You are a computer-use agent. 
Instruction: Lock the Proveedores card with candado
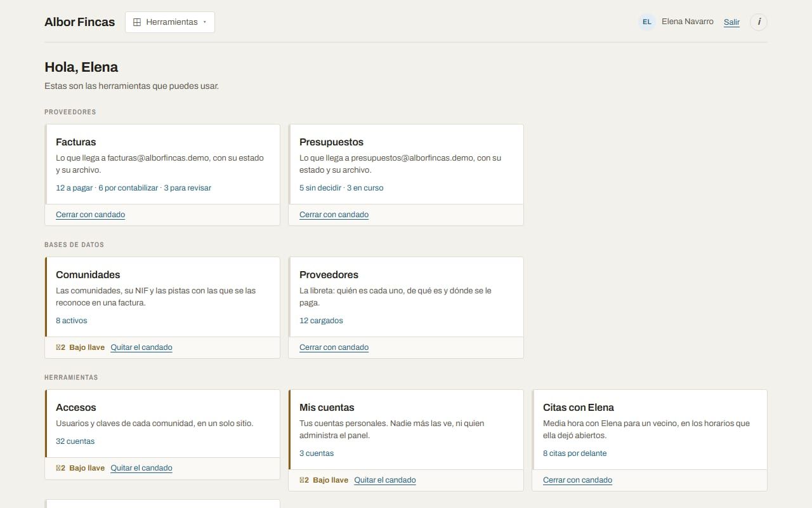click(334, 347)
